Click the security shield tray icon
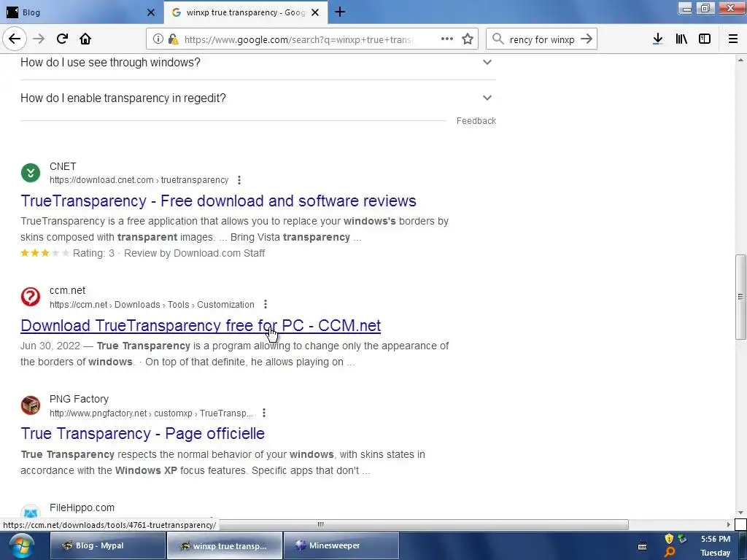747x560 pixels. 669,539
